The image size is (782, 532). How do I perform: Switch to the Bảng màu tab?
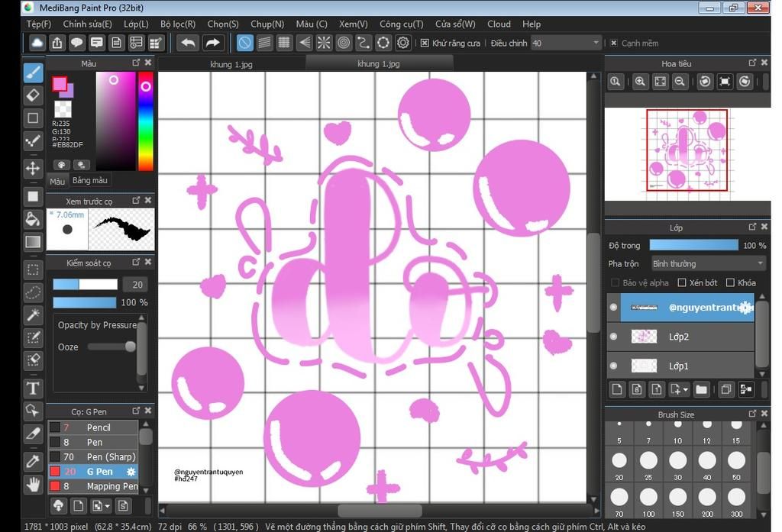90,180
